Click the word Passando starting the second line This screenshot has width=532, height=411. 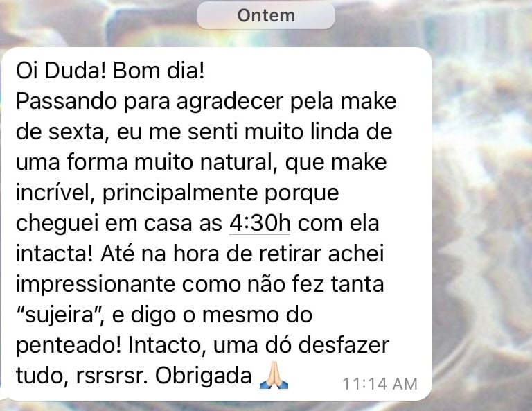[x=66, y=101]
